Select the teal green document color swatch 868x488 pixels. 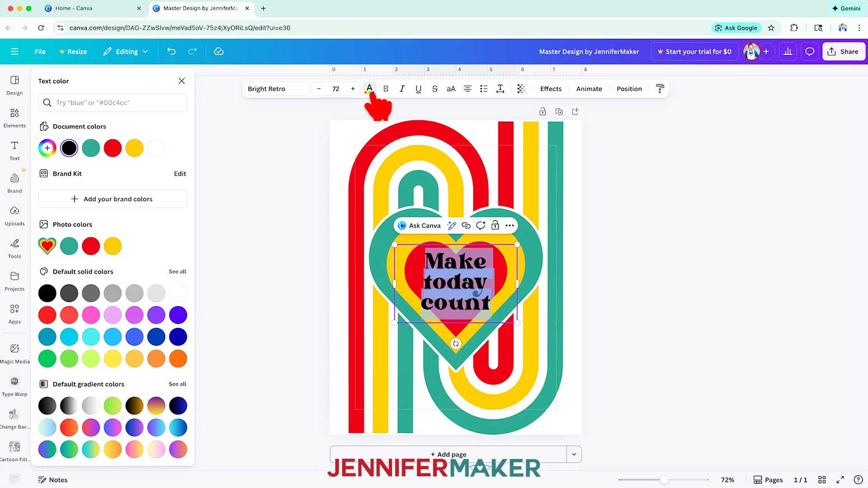pyautogui.click(x=91, y=148)
